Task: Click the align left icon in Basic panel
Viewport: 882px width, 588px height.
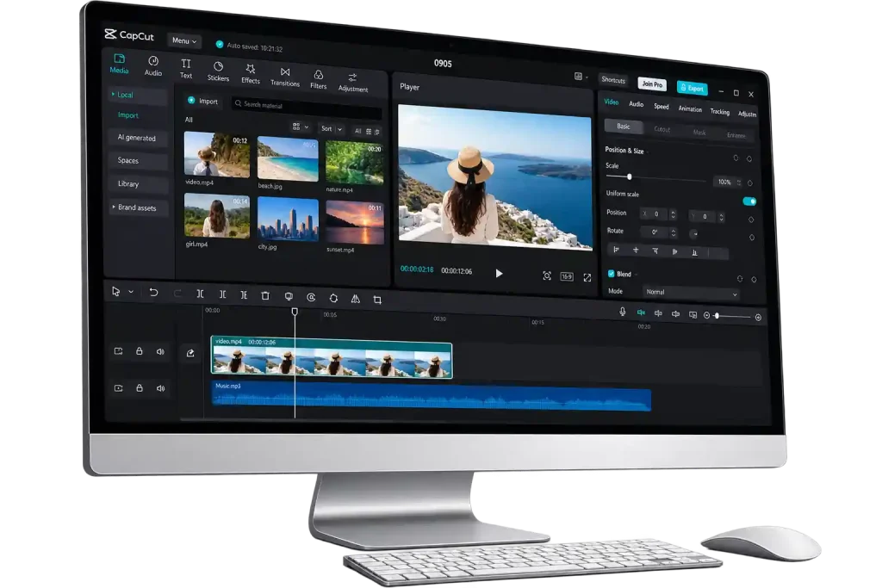Action: click(617, 249)
